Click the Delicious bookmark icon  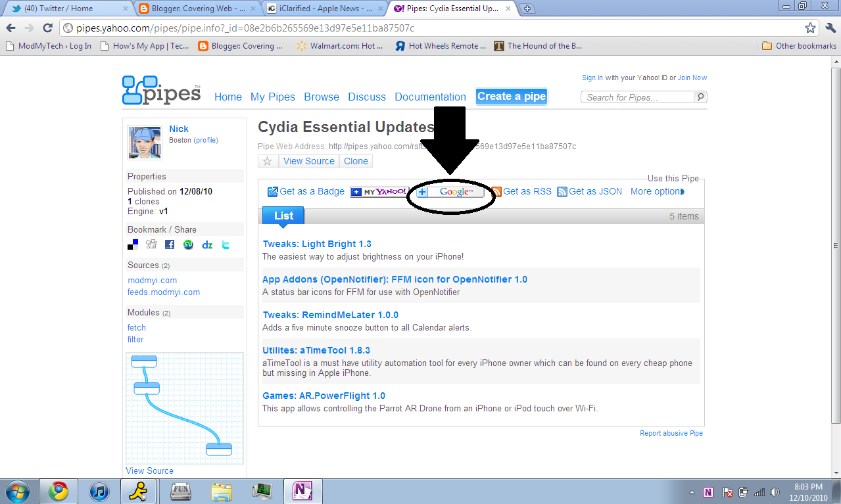[x=133, y=244]
